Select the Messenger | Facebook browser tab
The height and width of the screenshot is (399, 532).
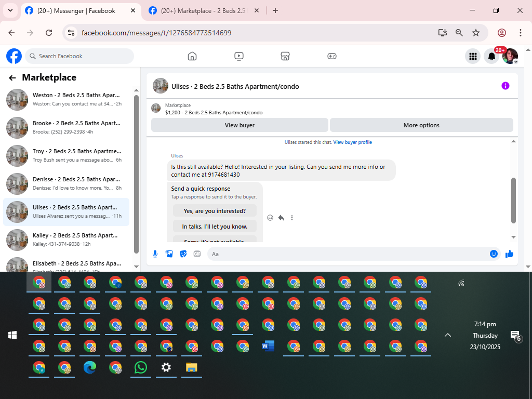(76, 11)
